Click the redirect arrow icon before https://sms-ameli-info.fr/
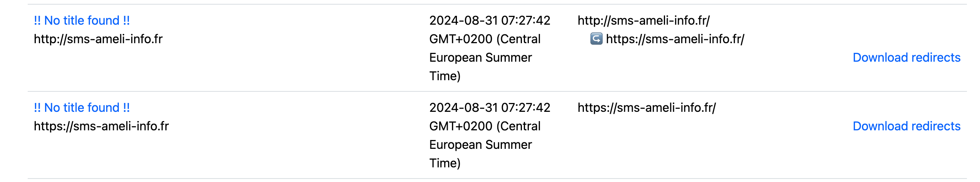 596,39
